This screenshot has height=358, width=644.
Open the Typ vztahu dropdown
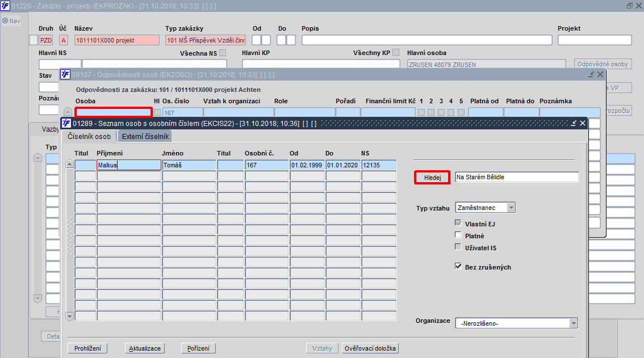click(511, 208)
